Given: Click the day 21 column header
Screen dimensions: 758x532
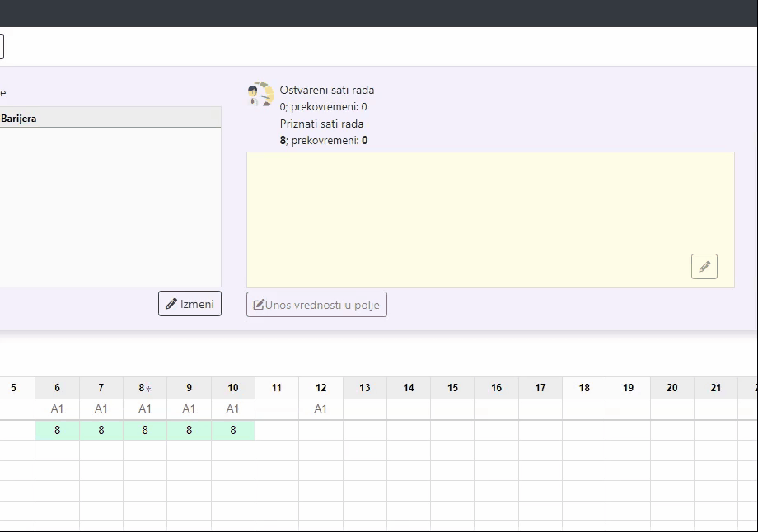Looking at the screenshot, I should [x=716, y=388].
